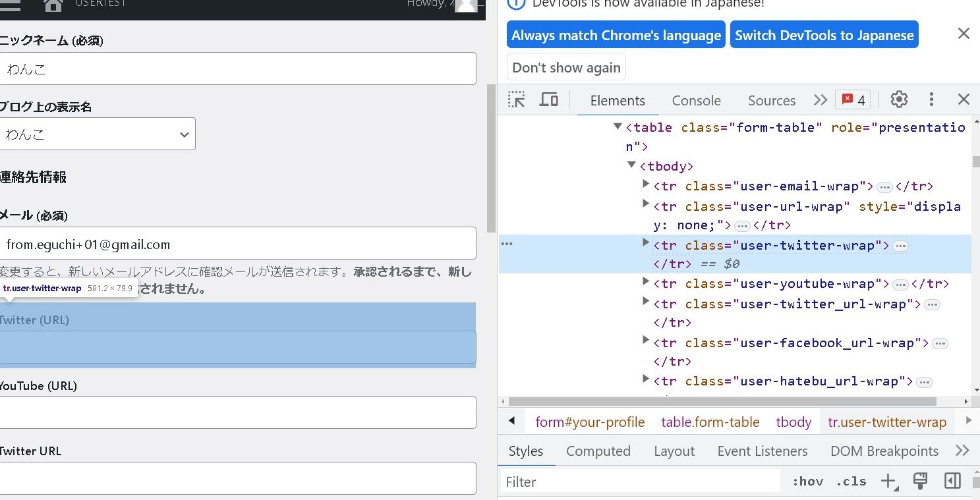Select the inspect element tool
This screenshot has width=980, height=500.
tap(517, 99)
